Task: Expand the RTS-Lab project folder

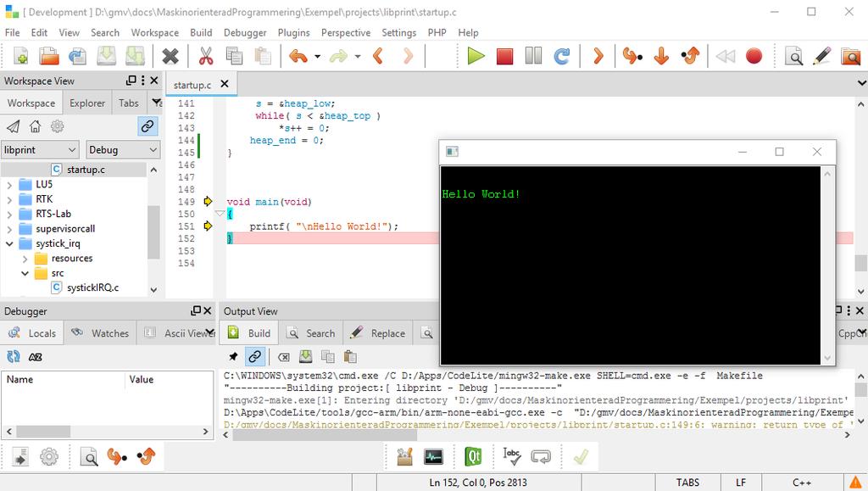Action: (9, 215)
